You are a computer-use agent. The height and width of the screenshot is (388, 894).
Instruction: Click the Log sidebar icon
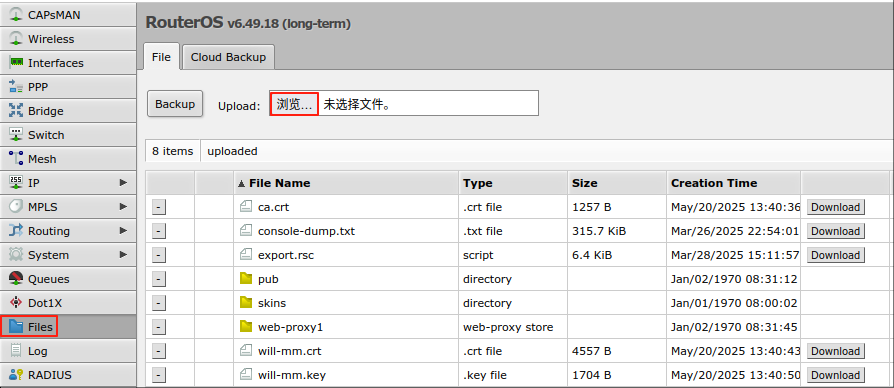[17, 350]
